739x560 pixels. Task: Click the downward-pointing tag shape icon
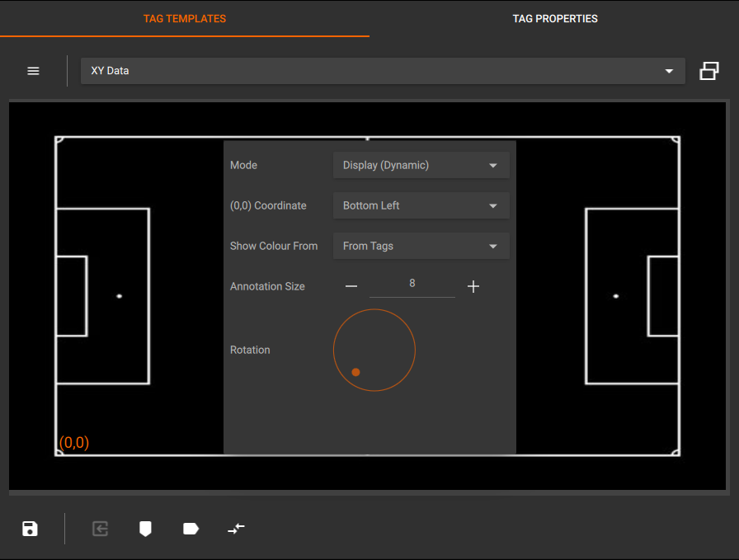(145, 529)
